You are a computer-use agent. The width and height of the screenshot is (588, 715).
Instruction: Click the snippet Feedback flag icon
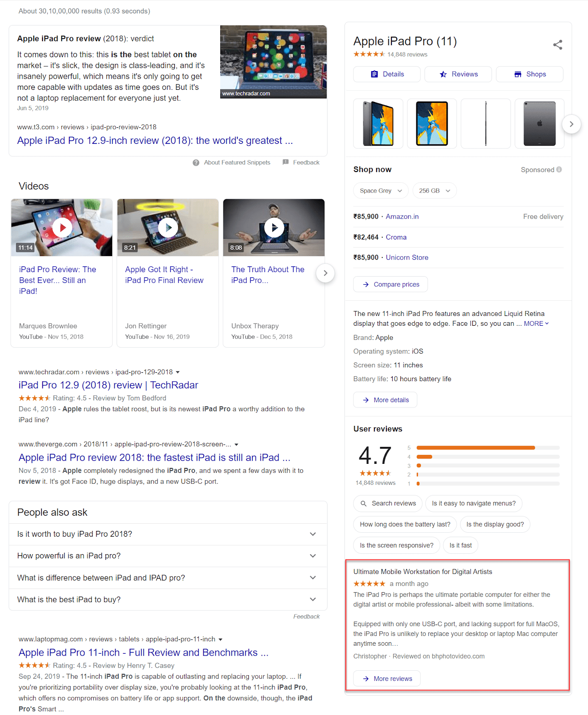tap(286, 162)
